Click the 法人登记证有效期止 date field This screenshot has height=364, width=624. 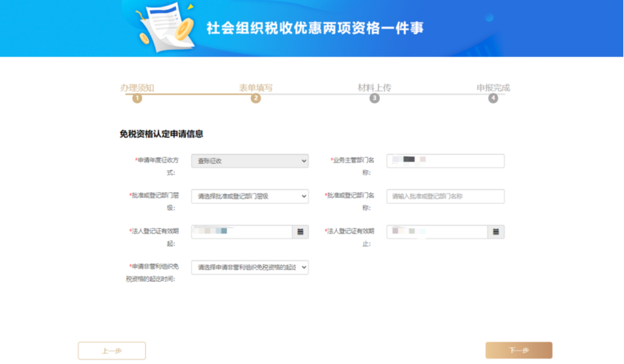point(437,232)
